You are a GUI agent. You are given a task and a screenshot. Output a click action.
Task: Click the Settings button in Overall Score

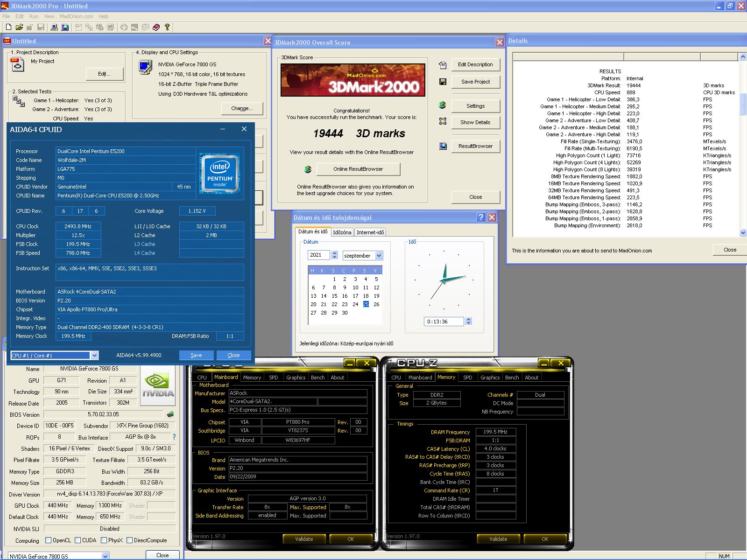pyautogui.click(x=475, y=106)
